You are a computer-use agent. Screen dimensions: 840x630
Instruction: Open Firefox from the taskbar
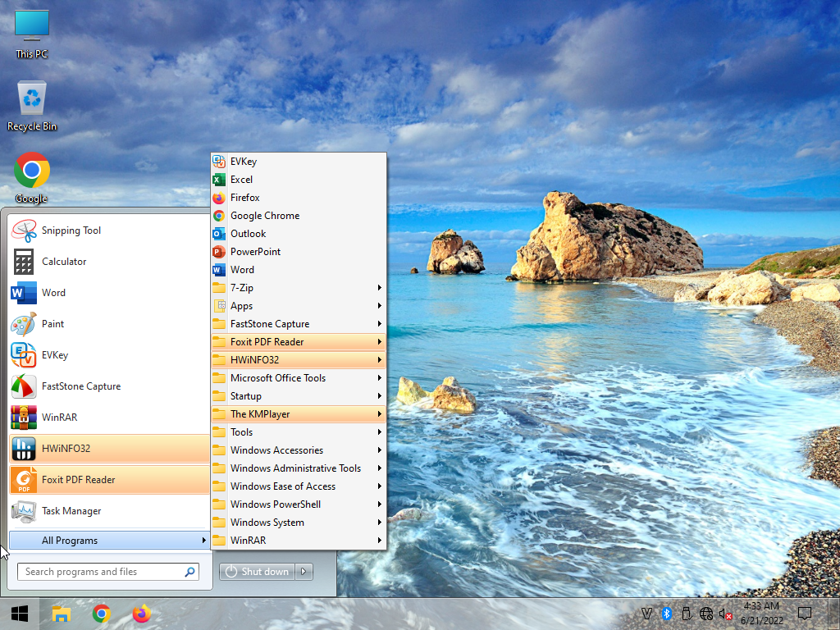coord(142,614)
